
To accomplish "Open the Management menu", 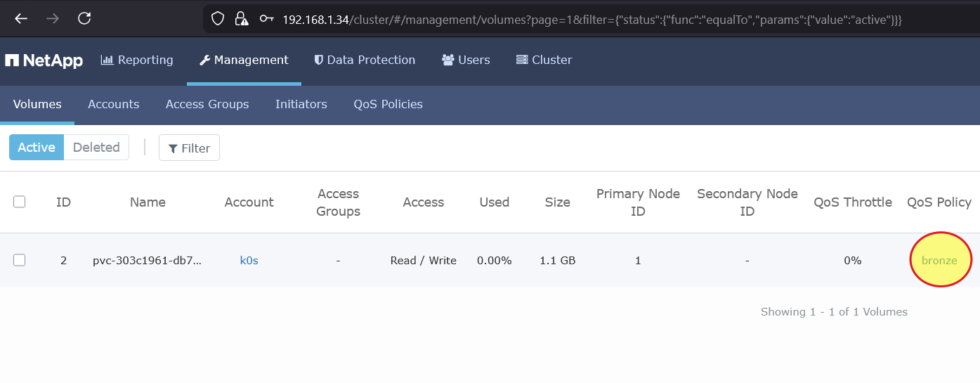I will [244, 60].
